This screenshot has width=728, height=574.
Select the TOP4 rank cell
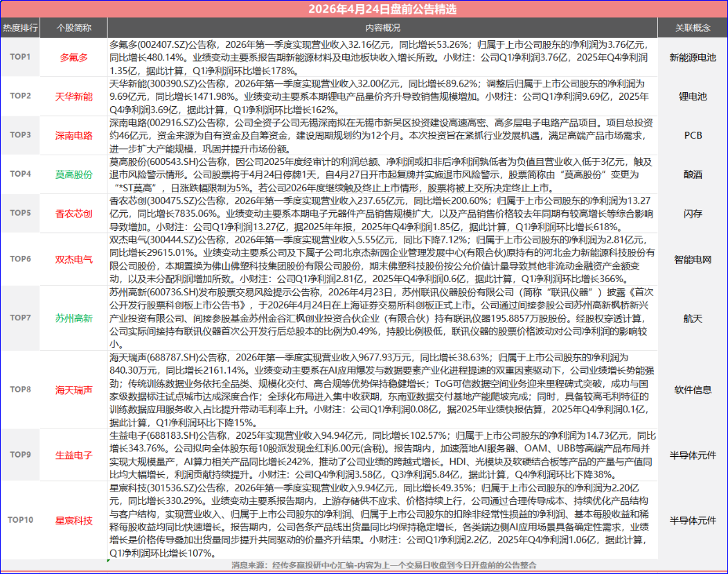pos(20,174)
